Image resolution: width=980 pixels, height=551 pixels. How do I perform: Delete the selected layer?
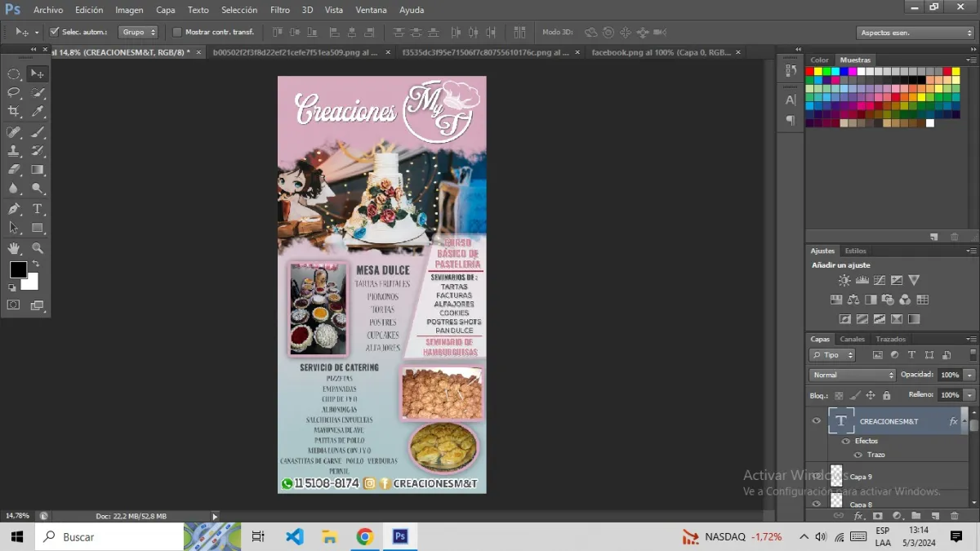955,516
